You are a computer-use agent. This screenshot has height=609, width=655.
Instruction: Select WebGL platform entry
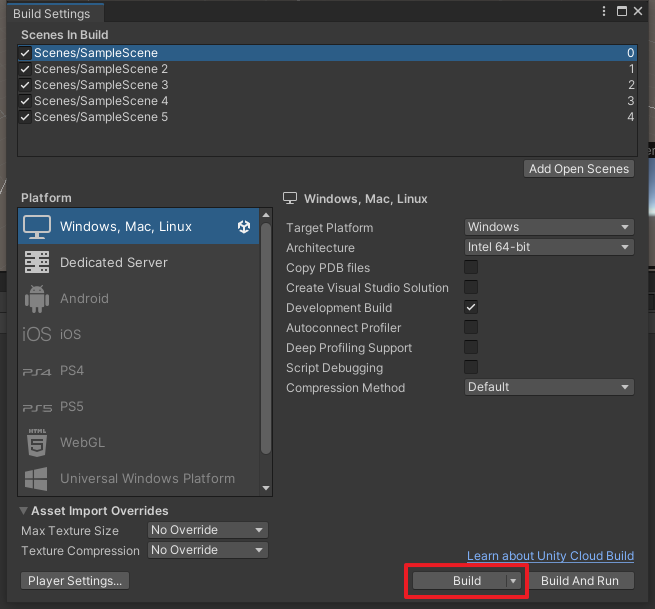pyautogui.click(x=139, y=443)
